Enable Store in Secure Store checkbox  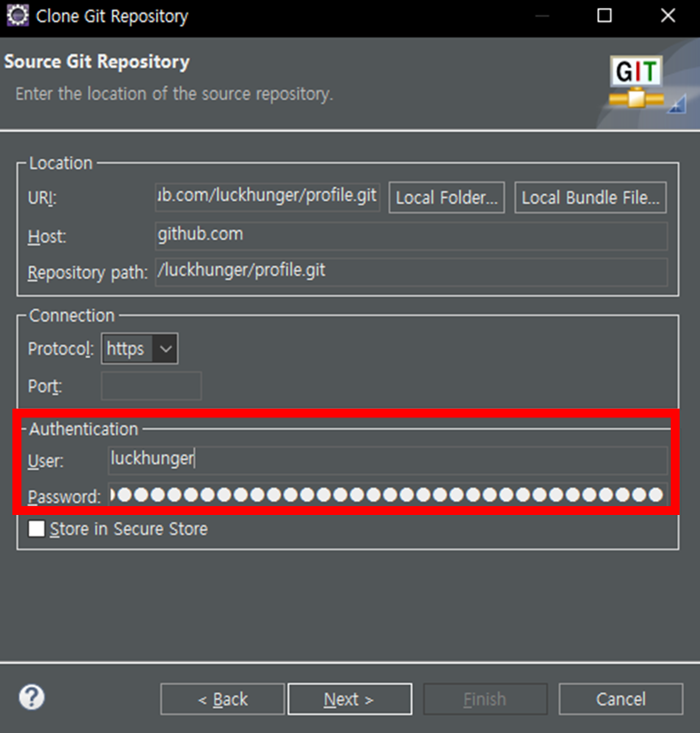[x=36, y=529]
